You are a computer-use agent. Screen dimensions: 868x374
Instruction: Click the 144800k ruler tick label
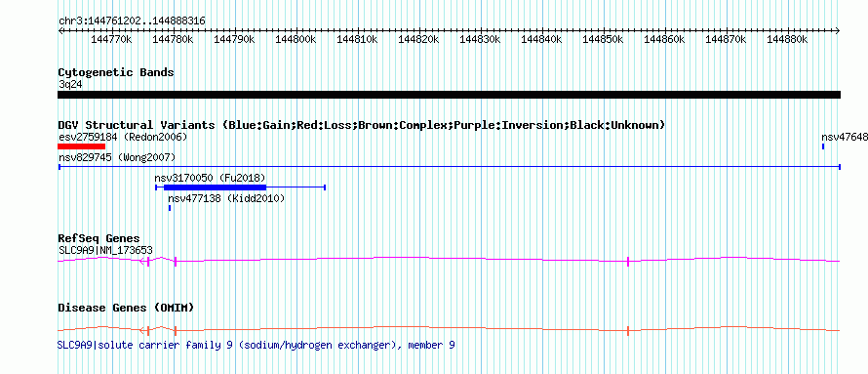(296, 39)
